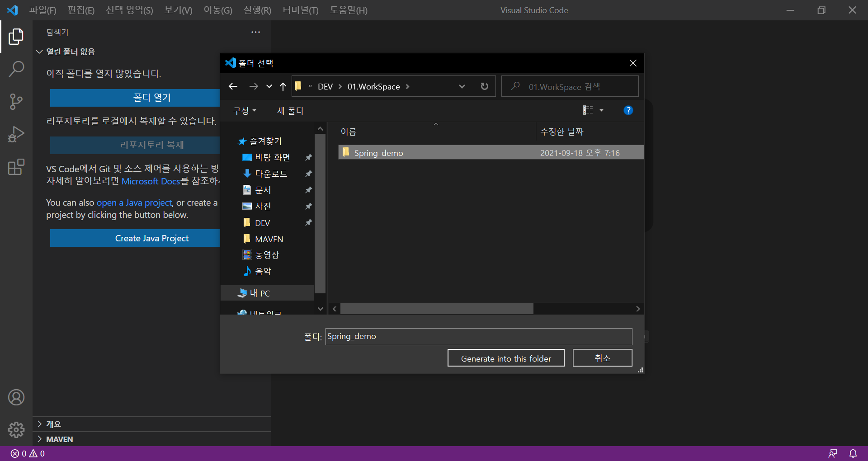Select 내 PC in the navigation pane
Screen dimensions: 868x461
(267, 293)
